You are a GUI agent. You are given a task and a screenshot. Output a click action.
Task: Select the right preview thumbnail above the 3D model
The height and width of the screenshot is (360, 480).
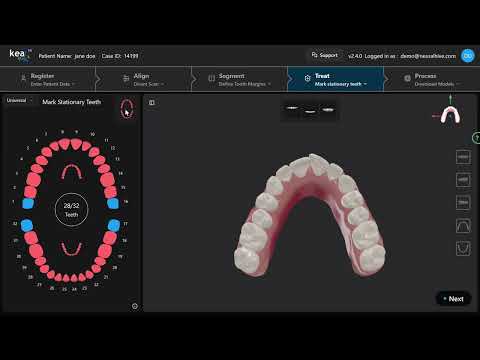click(328, 109)
